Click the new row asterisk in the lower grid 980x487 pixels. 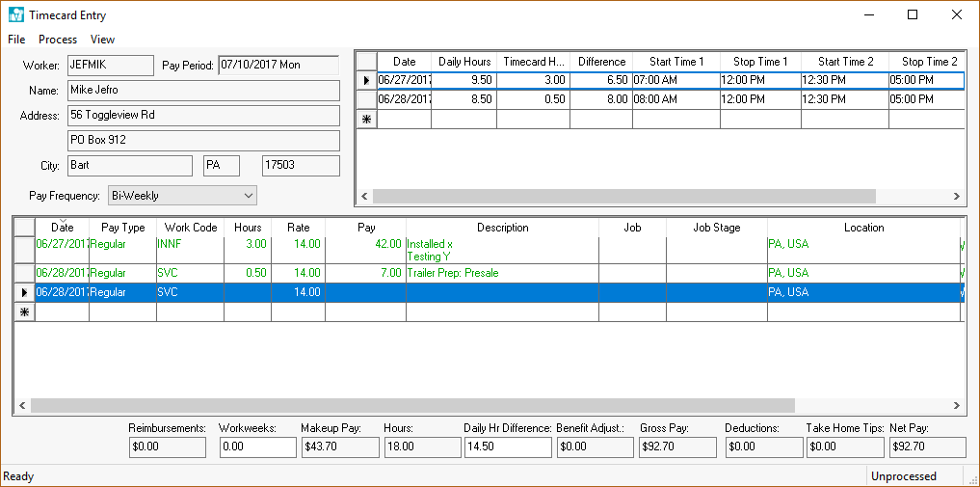24,312
